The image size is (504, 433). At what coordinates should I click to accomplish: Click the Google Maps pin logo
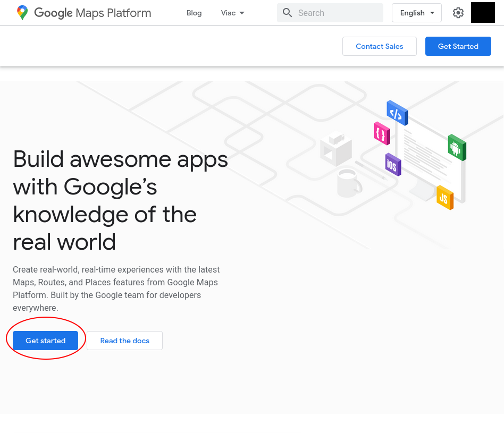click(22, 13)
